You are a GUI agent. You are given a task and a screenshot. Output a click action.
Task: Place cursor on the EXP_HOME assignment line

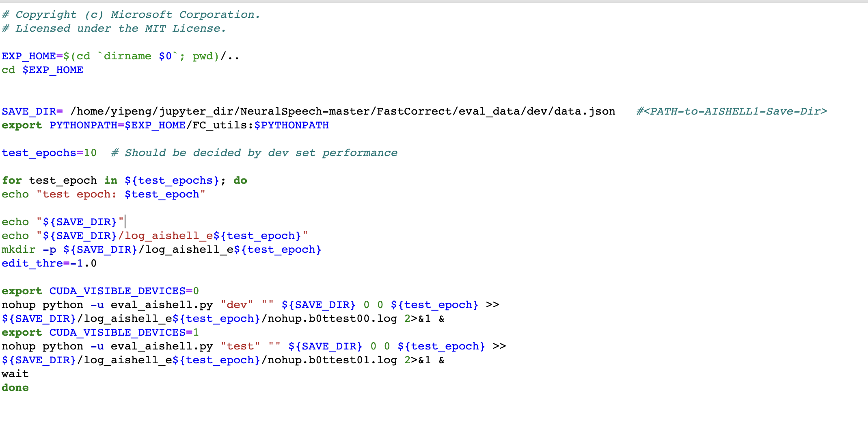click(121, 56)
